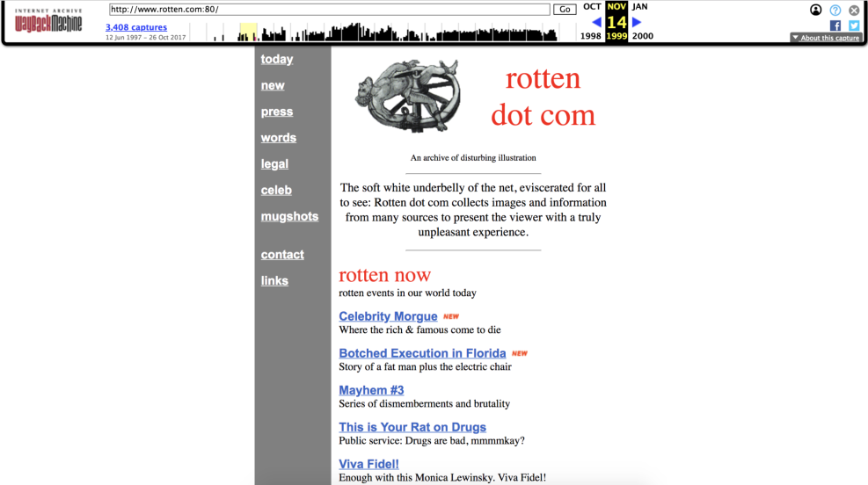Go to next capture with right arrow
Viewport: 868px width, 485px height.
637,22
